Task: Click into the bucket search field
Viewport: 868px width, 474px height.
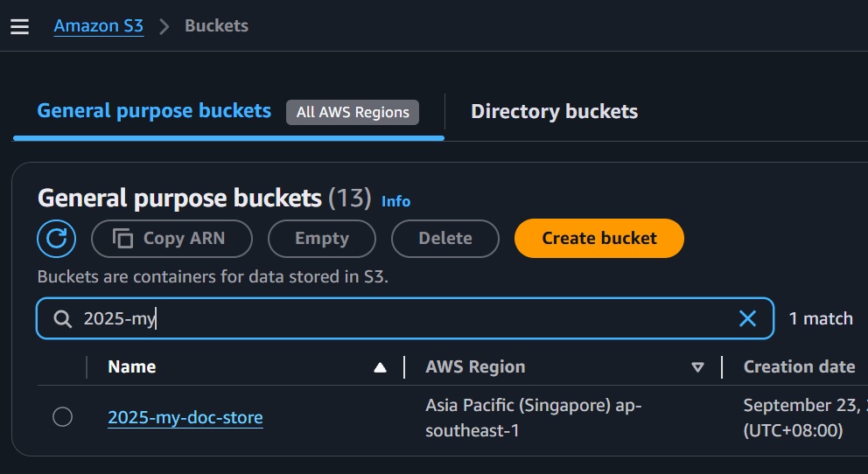Action: [405, 318]
